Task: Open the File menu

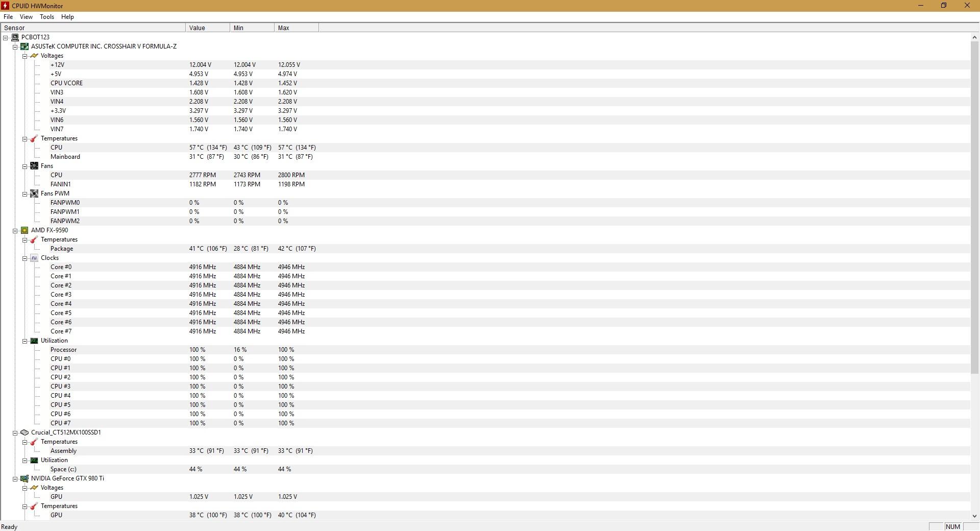Action: (8, 17)
